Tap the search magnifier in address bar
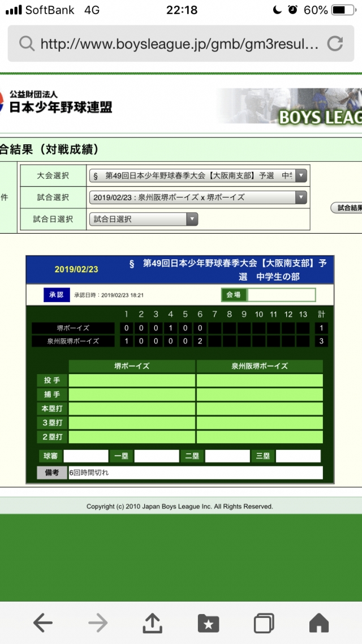The width and height of the screenshot is (362, 644). 27,44
